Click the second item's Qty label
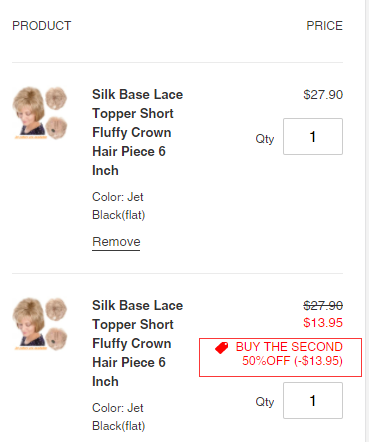This screenshot has width=369, height=442. (x=265, y=402)
